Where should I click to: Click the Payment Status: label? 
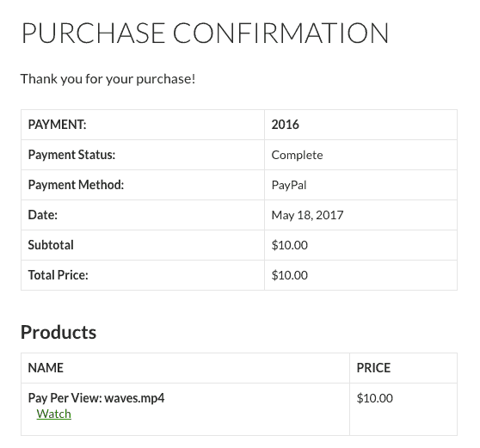71,155
